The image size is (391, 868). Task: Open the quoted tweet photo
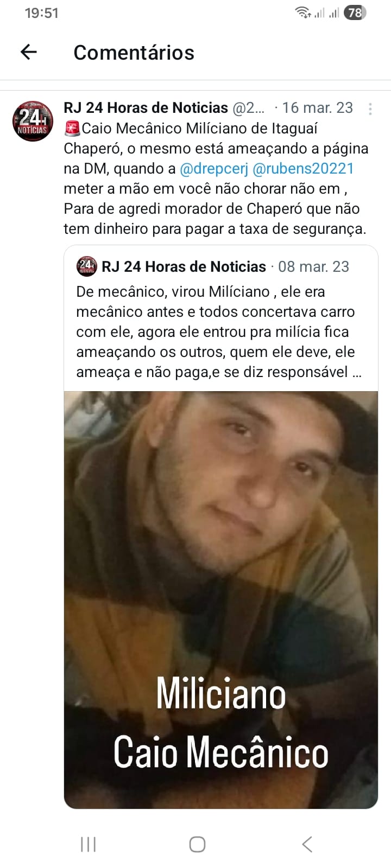click(x=221, y=600)
